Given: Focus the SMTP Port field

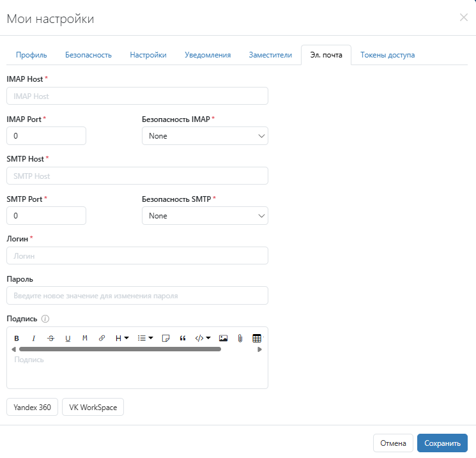Looking at the screenshot, I should coord(46,216).
